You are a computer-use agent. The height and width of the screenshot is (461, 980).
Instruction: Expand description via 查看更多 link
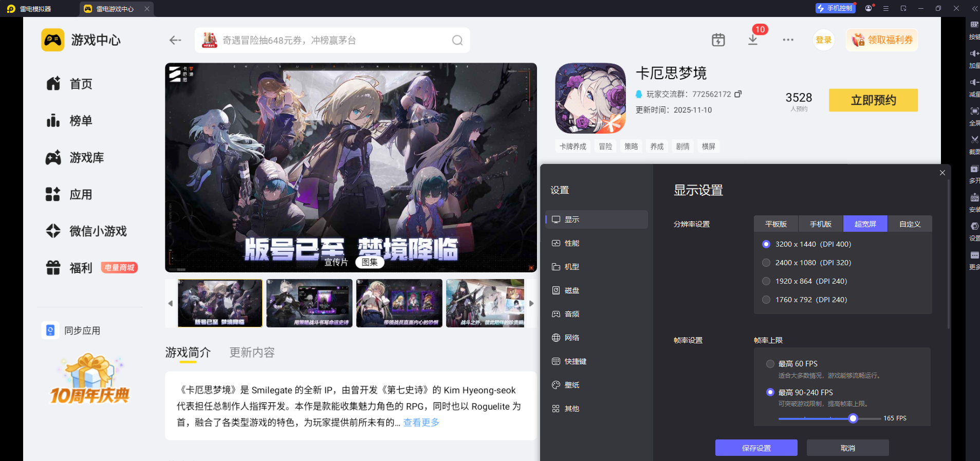[x=421, y=422]
